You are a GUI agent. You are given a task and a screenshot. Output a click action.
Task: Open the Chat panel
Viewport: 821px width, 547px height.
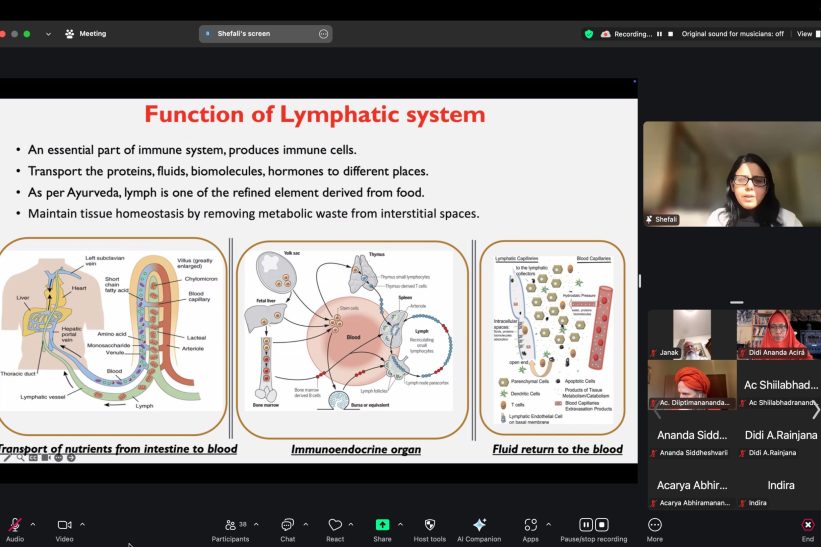pyautogui.click(x=288, y=525)
